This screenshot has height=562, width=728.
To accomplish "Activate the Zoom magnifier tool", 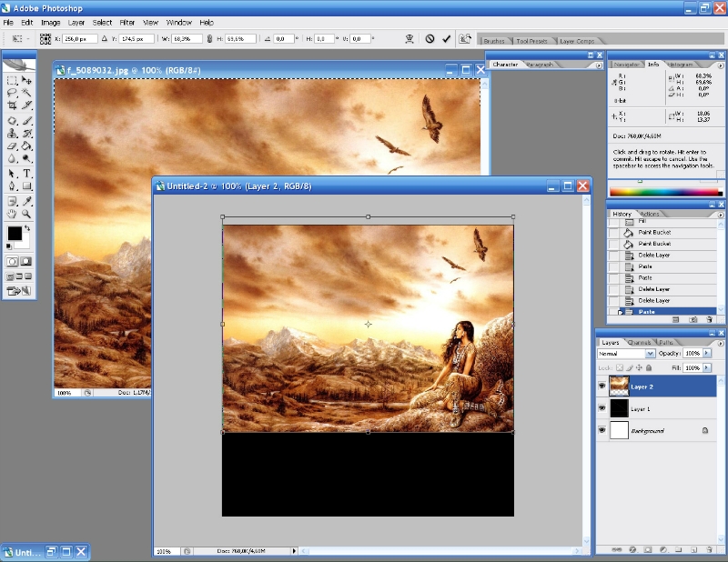I will tap(27, 213).
